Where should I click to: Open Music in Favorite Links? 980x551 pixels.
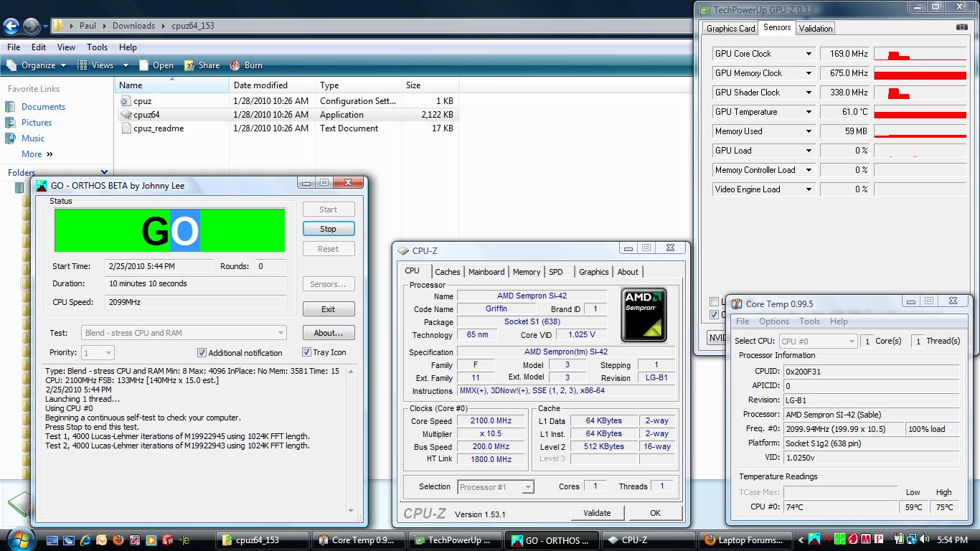pyautogui.click(x=33, y=138)
